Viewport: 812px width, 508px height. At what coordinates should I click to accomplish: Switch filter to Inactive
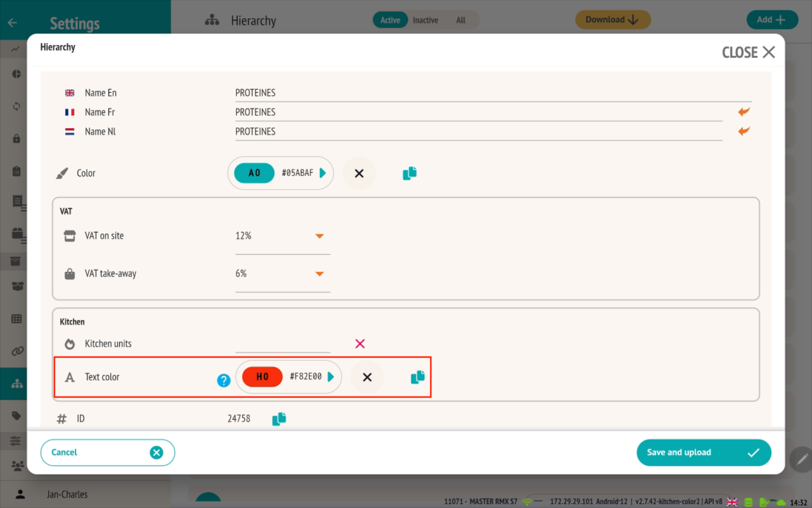click(x=425, y=20)
